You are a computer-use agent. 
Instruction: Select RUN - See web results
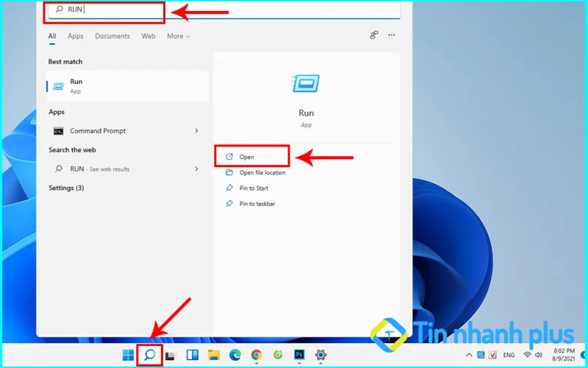pyautogui.click(x=127, y=169)
